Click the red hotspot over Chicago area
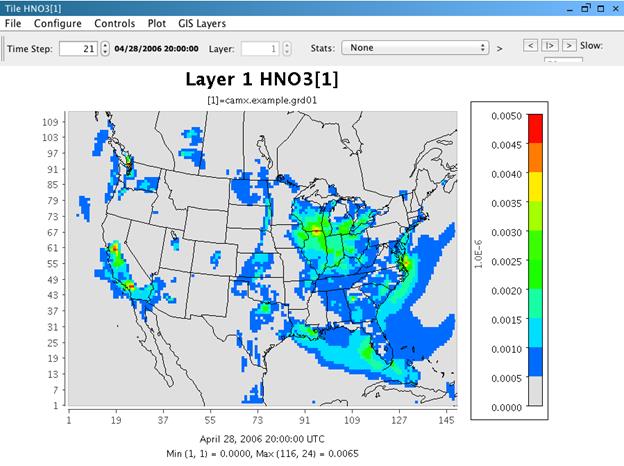Viewport: 624px width, 466px height. coord(316,230)
